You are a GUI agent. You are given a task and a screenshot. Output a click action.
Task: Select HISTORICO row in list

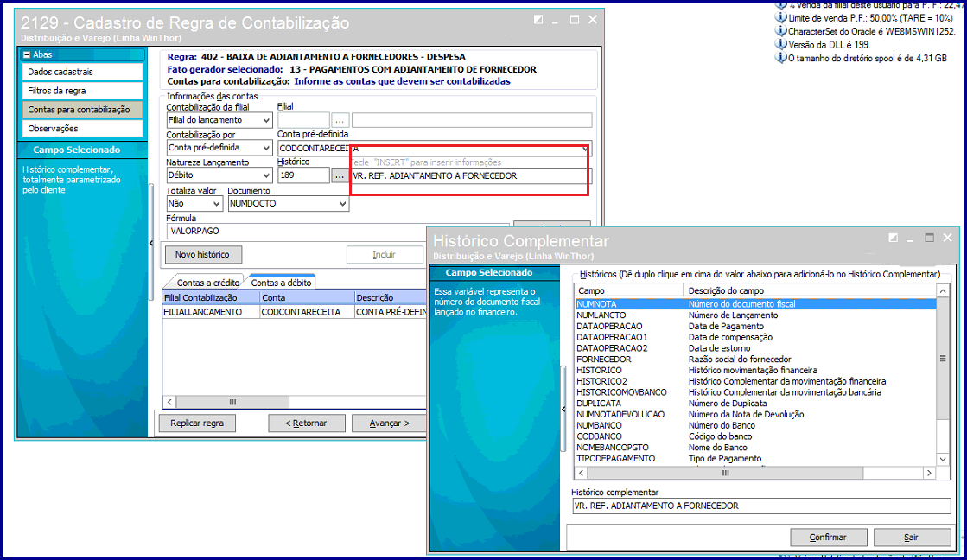tap(755, 370)
